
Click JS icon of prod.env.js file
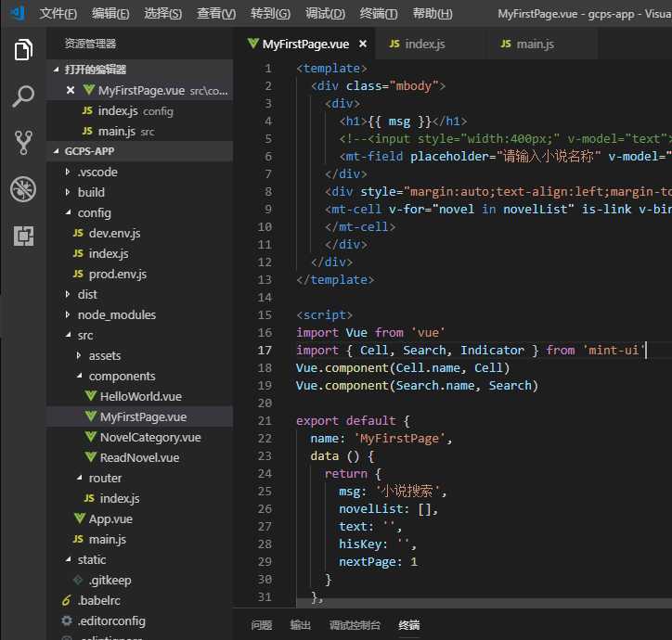(x=78, y=274)
